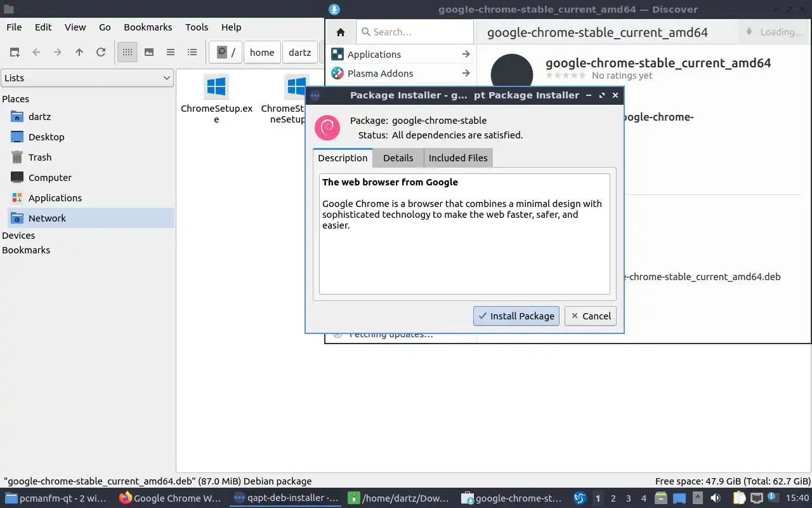Click the star rating in Discover
Viewport: 812px width, 508px height.
pos(566,75)
